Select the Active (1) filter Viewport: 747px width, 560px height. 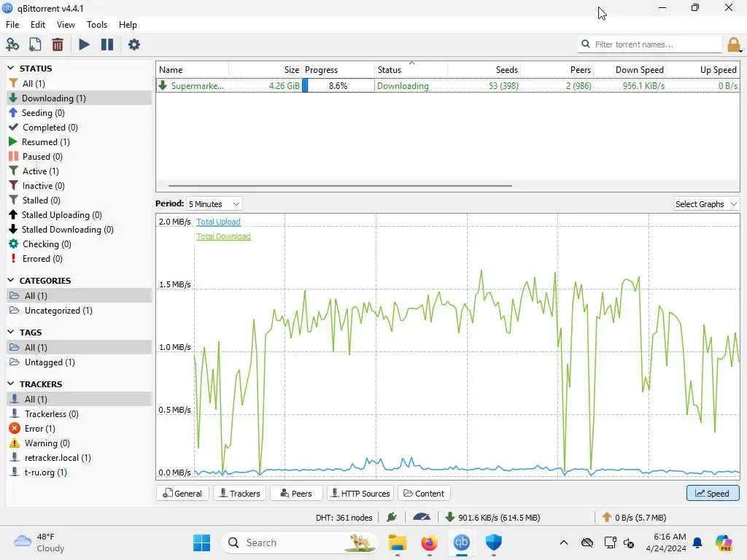tap(79, 171)
